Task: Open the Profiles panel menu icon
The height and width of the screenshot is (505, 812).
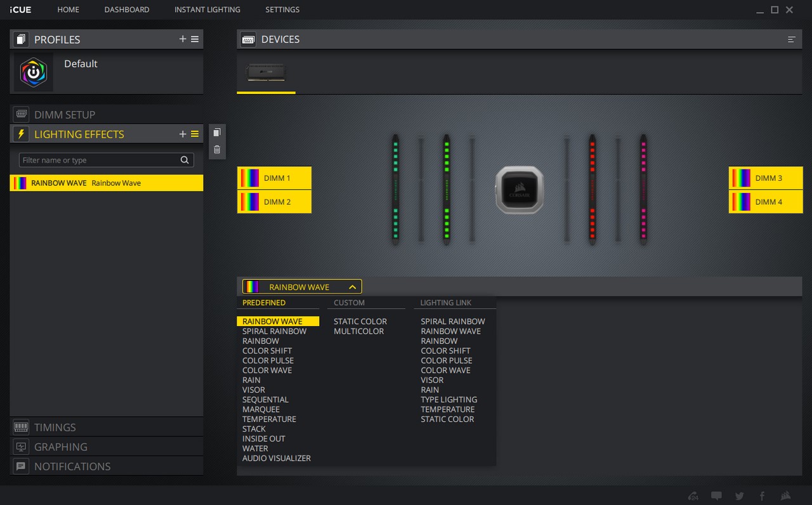Action: (x=195, y=39)
